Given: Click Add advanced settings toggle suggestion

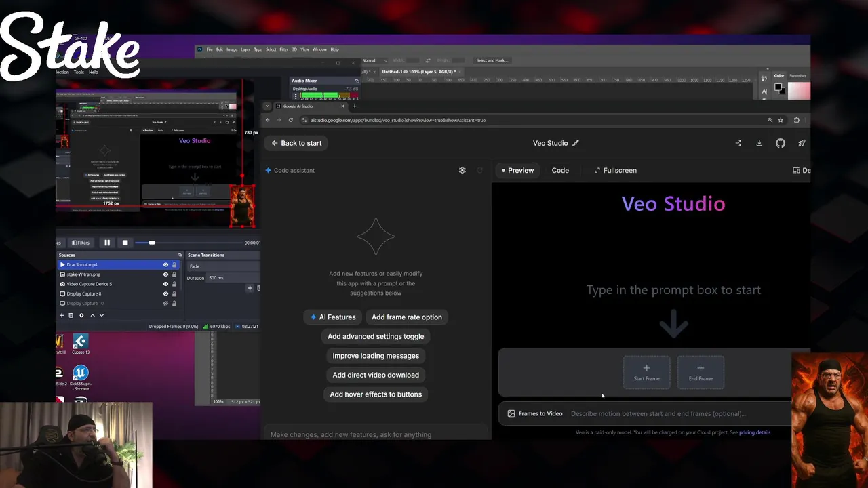Looking at the screenshot, I should (x=376, y=336).
